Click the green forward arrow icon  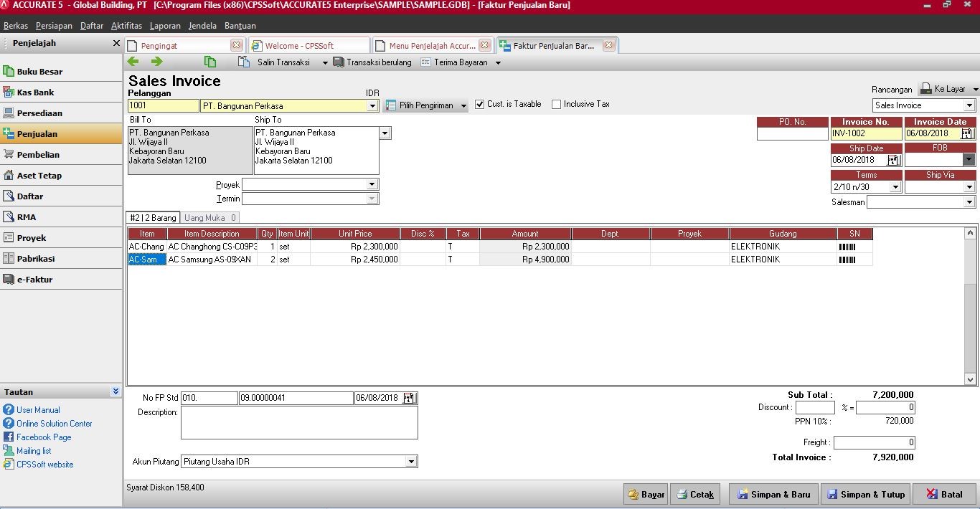click(x=156, y=62)
